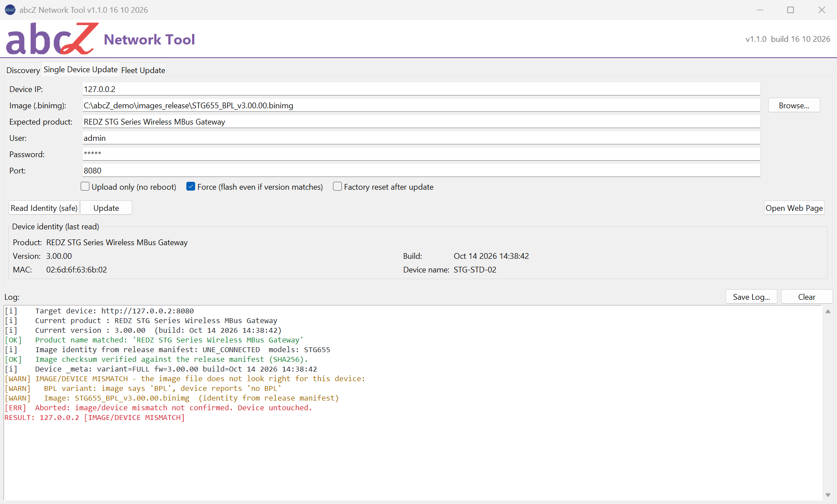The width and height of the screenshot is (837, 504).
Task: Click the IMAGE/DEVICE MISMATCH warning line
Action: [185, 379]
